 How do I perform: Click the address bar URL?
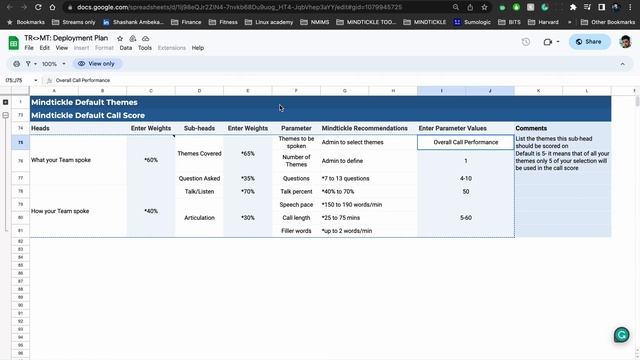[x=239, y=7]
